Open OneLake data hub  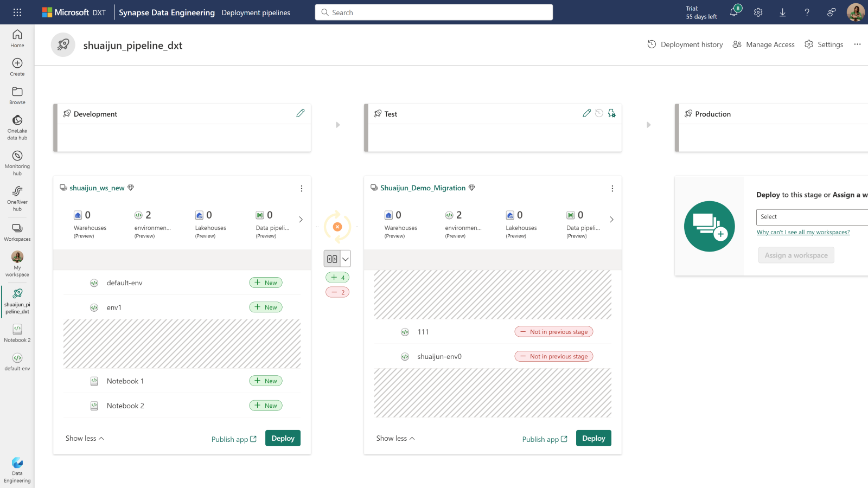[x=17, y=127]
